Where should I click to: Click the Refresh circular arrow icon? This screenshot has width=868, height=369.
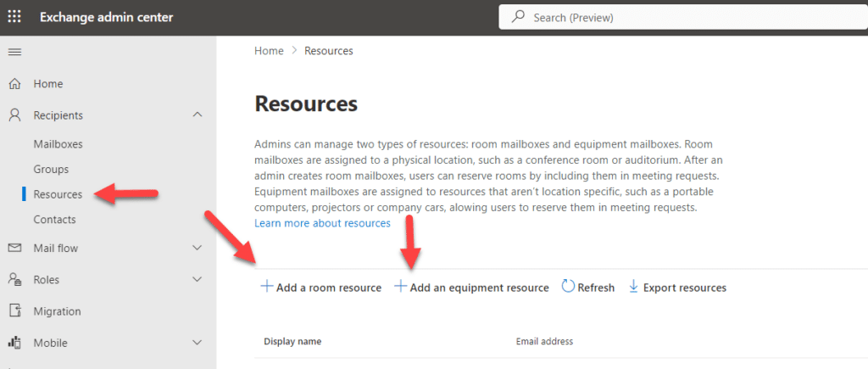(x=568, y=287)
